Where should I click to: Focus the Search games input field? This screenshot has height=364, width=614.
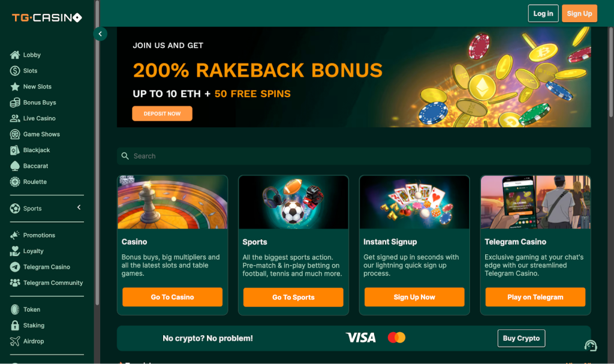pyautogui.click(x=354, y=156)
